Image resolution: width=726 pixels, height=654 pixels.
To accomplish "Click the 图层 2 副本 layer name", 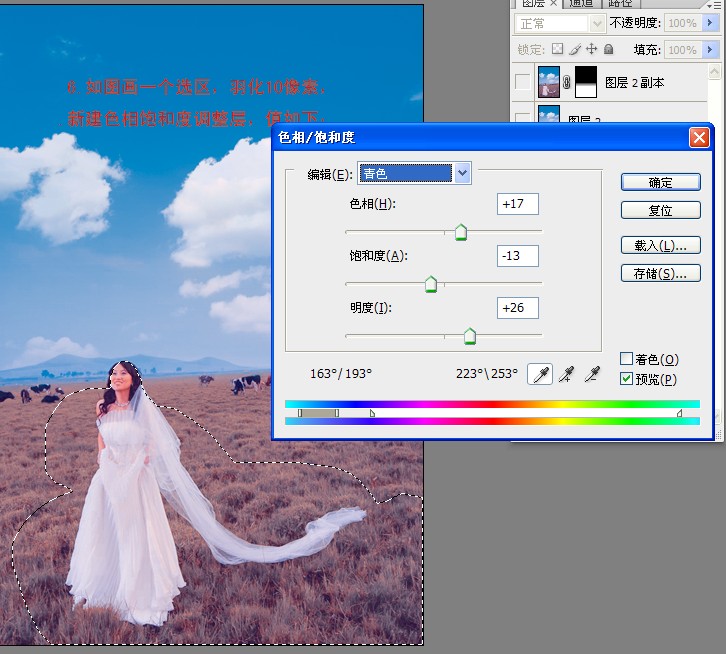I will (x=634, y=82).
